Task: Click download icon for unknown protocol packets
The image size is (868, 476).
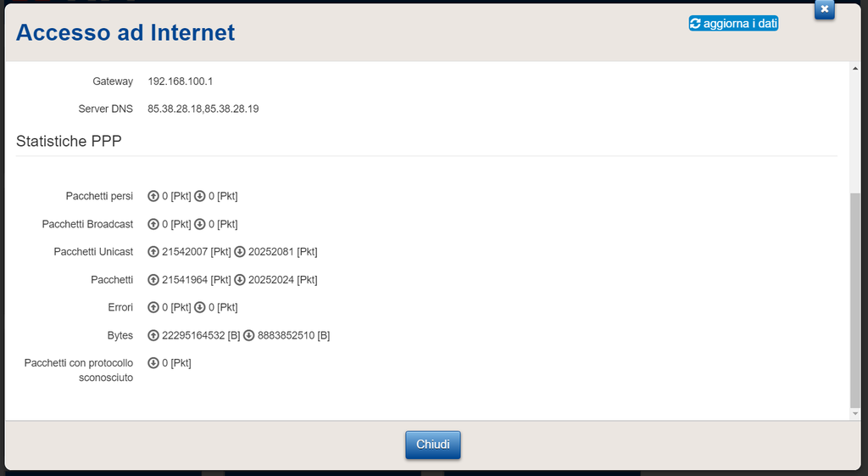Action: [x=153, y=363]
